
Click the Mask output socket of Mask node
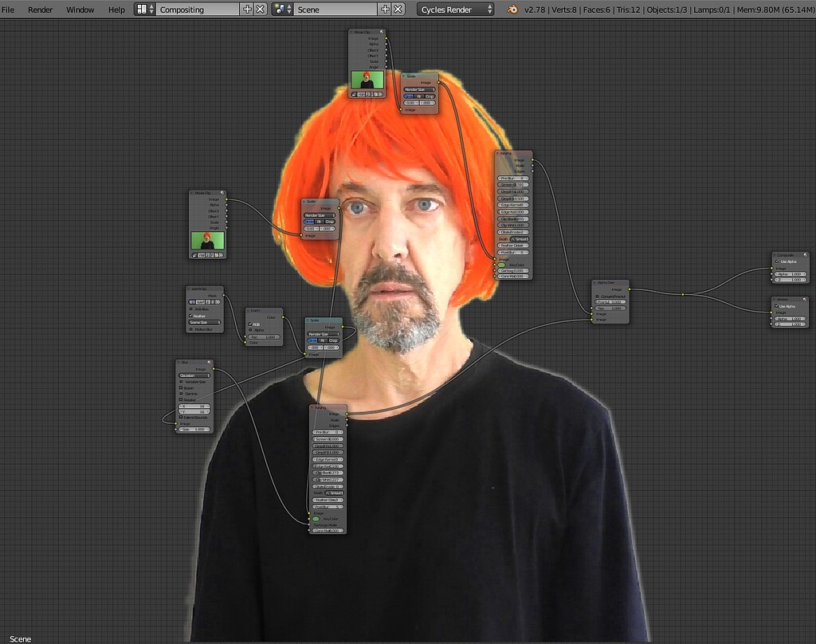[x=224, y=296]
